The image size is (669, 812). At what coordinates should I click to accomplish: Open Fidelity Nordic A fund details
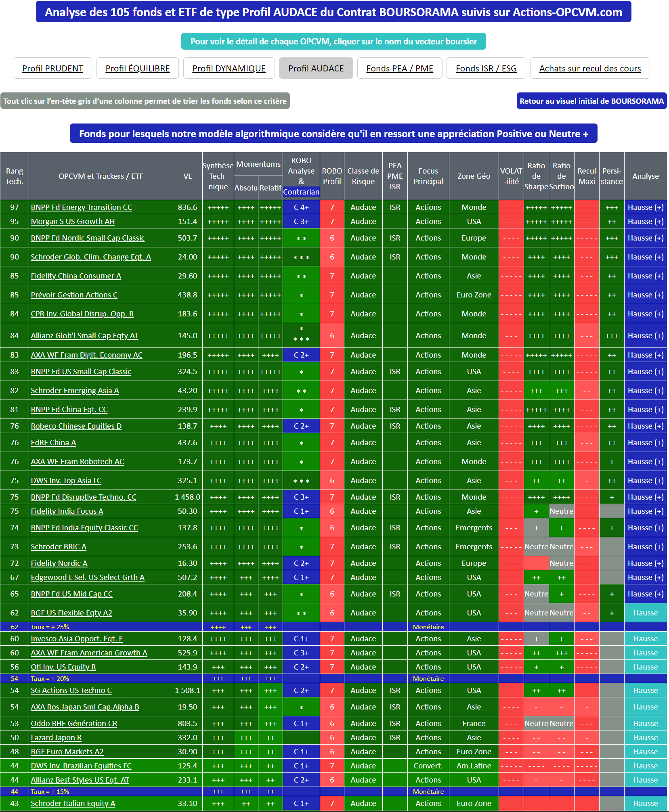59,563
